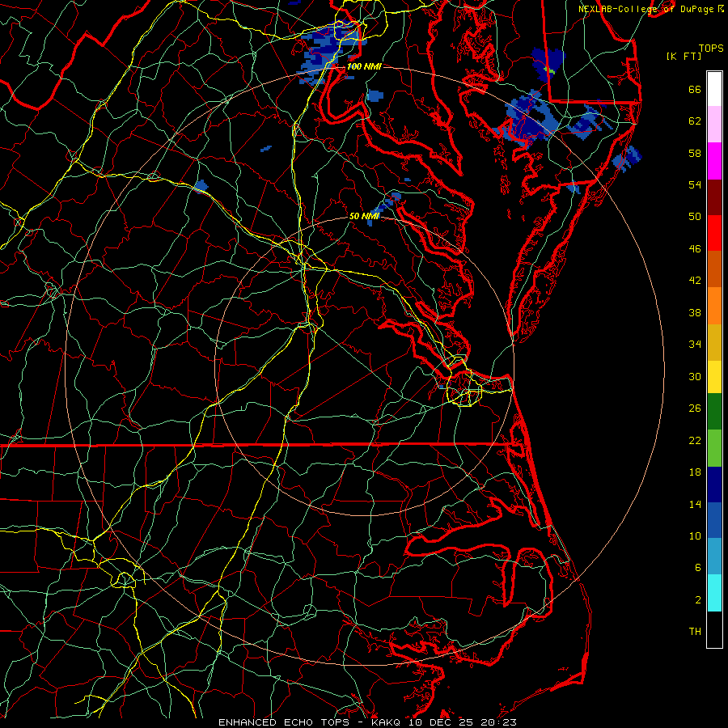Click the light blue 6 legend band
Image resolution: width=728 pixels, height=728 pixels.
coord(714,557)
